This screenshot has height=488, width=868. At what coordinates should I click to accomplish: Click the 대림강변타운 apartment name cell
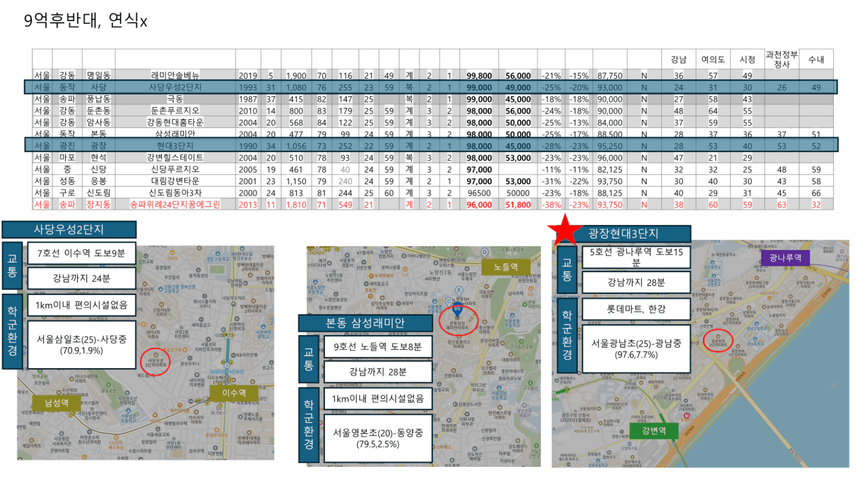175,181
